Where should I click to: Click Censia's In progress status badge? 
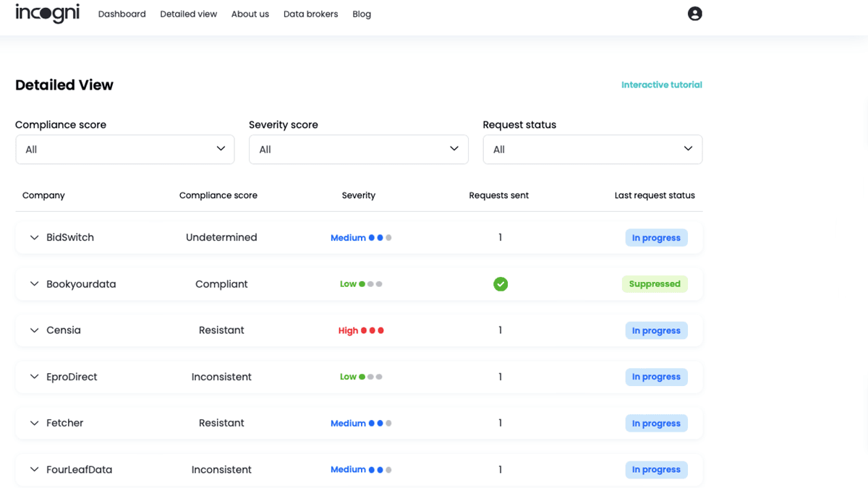[x=656, y=330]
